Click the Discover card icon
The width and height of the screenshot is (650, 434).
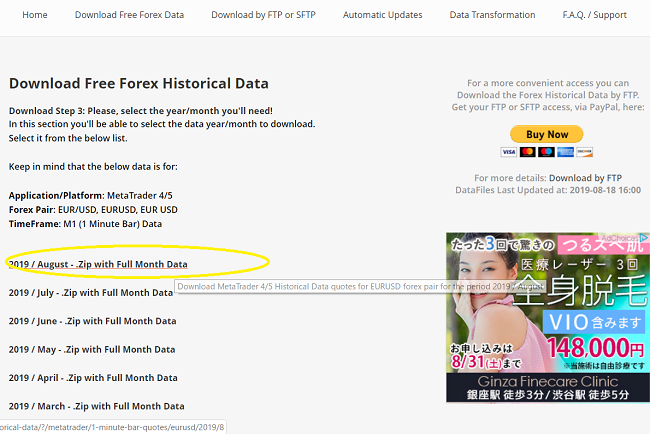pos(584,152)
